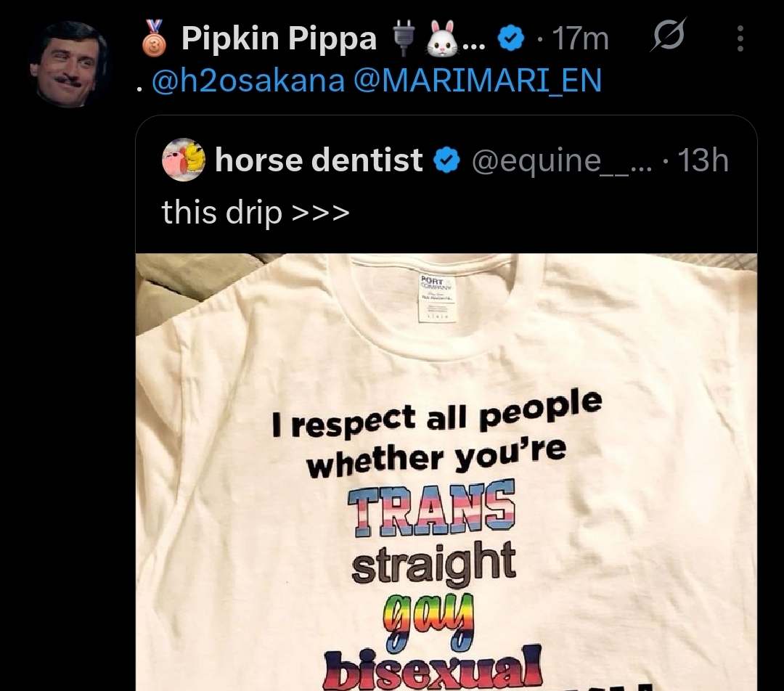This screenshot has height=691, width=784.
Task: Click the Grok slash-circle icon
Action: coord(669,35)
